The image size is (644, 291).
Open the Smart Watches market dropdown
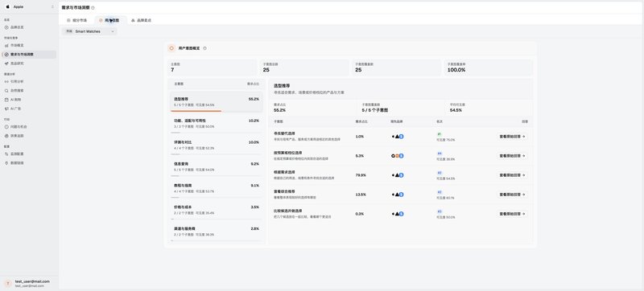[x=89, y=31]
